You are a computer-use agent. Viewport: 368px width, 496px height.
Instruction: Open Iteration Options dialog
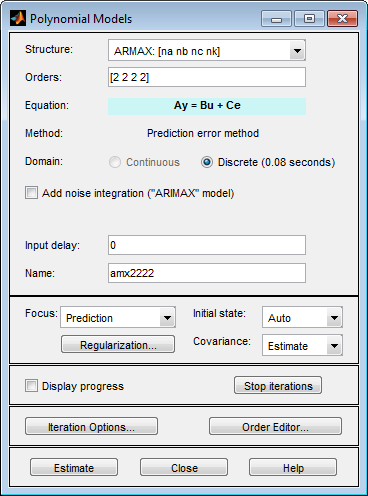point(91,426)
